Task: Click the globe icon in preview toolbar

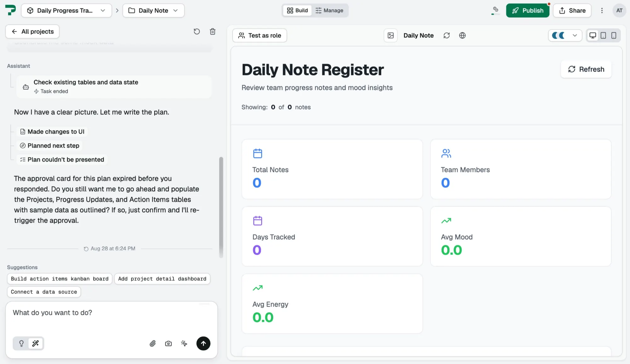Action: 462,36
